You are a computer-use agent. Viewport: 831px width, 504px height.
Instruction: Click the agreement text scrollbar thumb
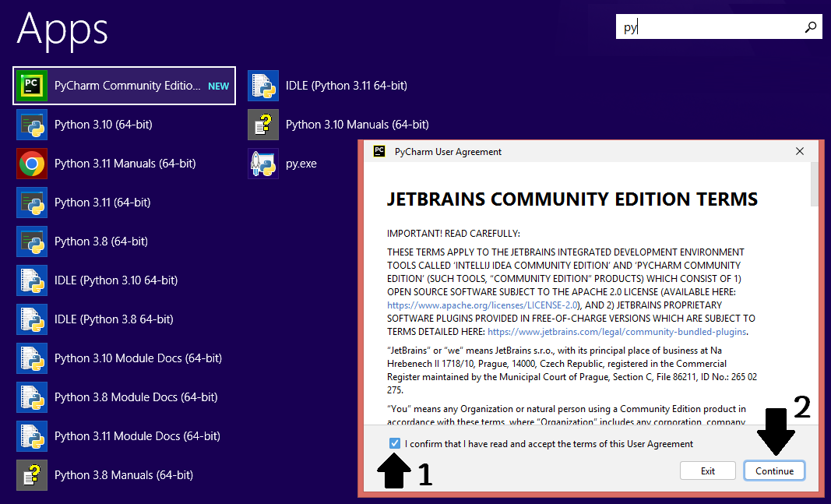click(x=815, y=184)
